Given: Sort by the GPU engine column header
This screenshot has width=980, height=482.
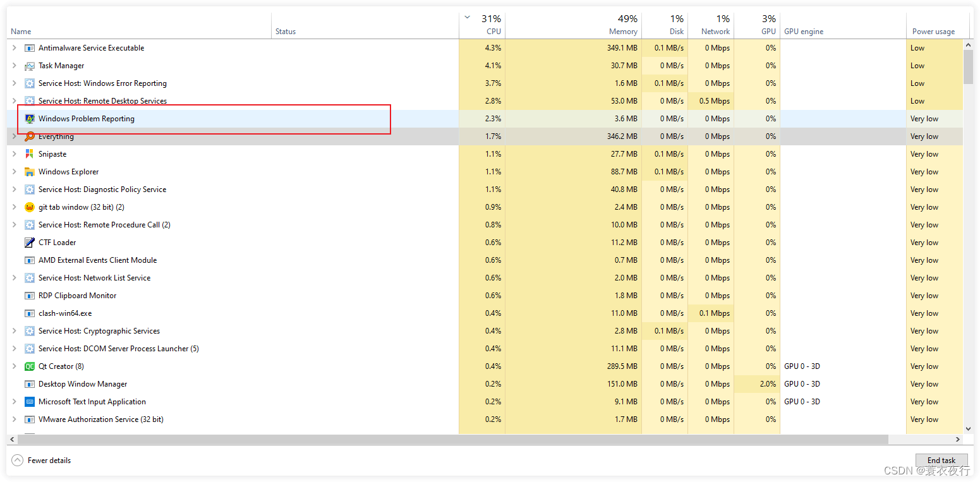Looking at the screenshot, I should pos(843,25).
